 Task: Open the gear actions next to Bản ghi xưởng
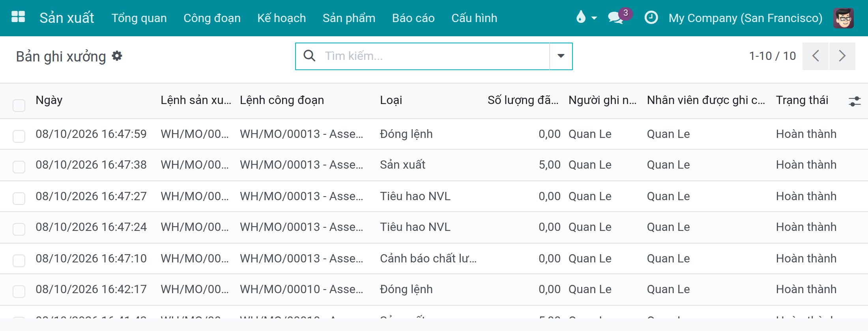117,56
